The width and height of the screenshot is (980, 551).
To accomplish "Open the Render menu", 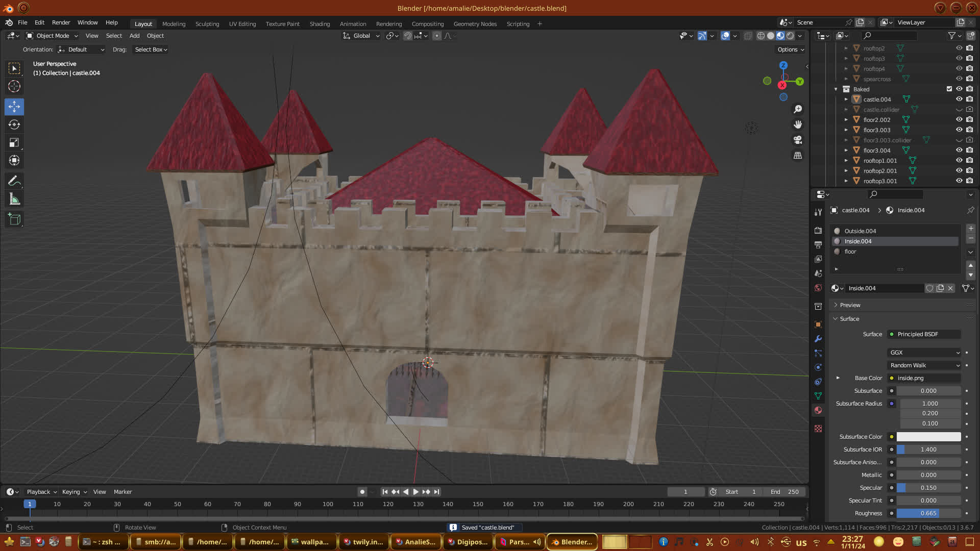I will point(61,22).
